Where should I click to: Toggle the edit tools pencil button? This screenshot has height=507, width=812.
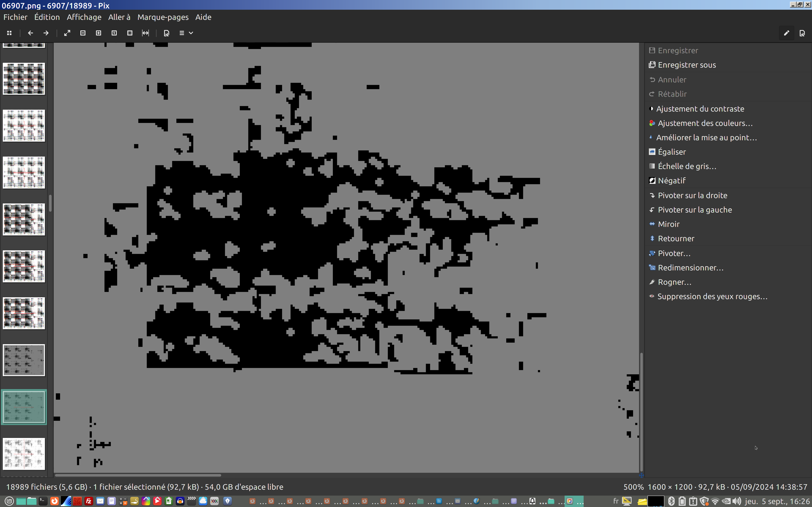pos(786,33)
